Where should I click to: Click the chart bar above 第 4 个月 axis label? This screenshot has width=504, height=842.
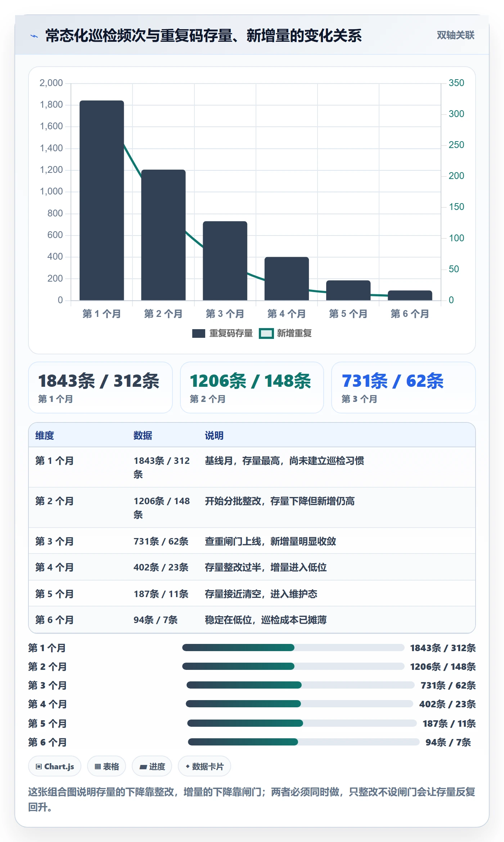click(287, 278)
